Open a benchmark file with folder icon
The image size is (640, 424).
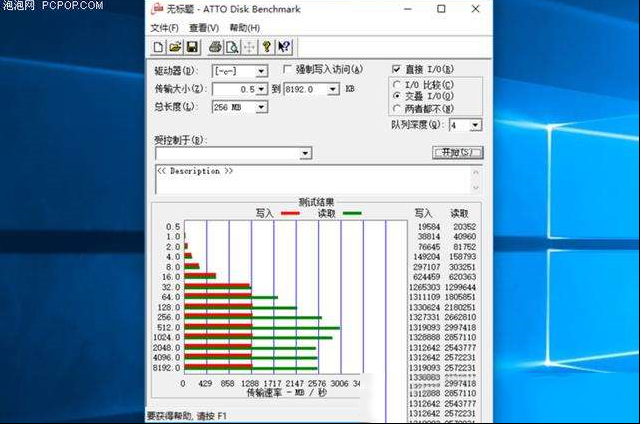pyautogui.click(x=175, y=47)
